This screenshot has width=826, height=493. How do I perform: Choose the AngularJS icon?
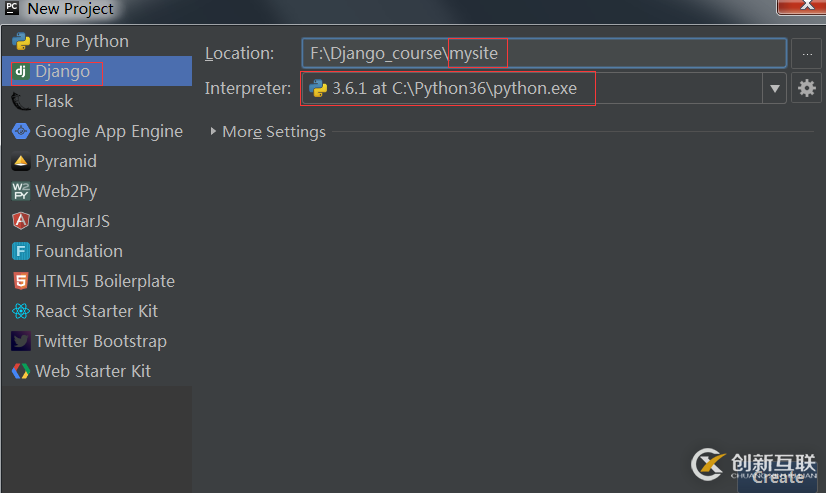pos(20,221)
